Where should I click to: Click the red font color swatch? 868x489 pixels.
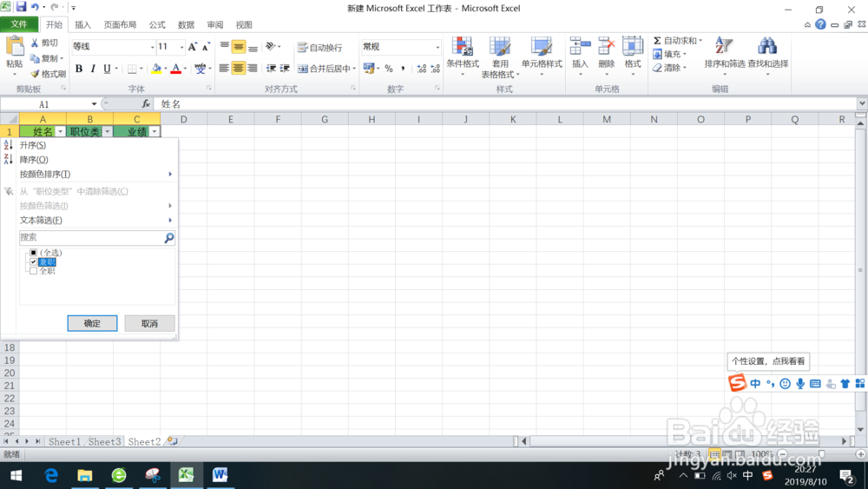coord(175,69)
